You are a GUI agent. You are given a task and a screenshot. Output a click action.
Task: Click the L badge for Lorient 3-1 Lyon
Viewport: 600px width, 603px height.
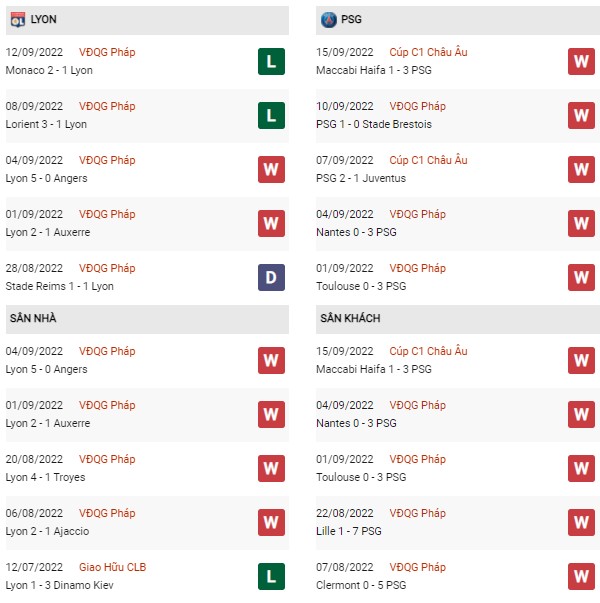click(x=271, y=115)
